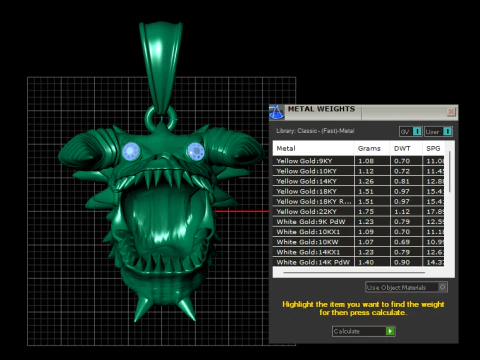This screenshot has height=360, width=480.
Task: Click the 1.40 grams value for 14K PdW
Action: [x=366, y=262]
